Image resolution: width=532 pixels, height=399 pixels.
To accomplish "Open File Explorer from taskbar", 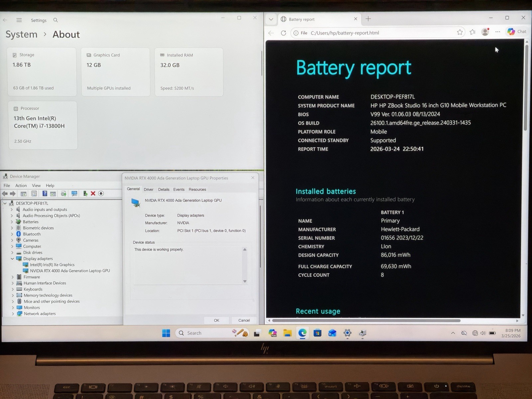I will [288, 333].
